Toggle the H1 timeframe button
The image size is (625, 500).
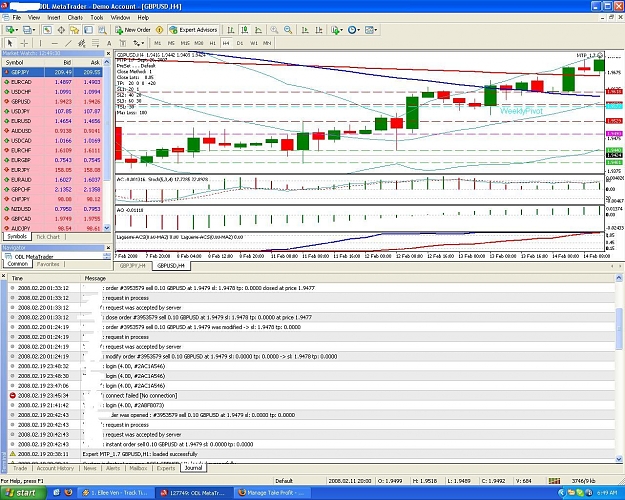212,43
